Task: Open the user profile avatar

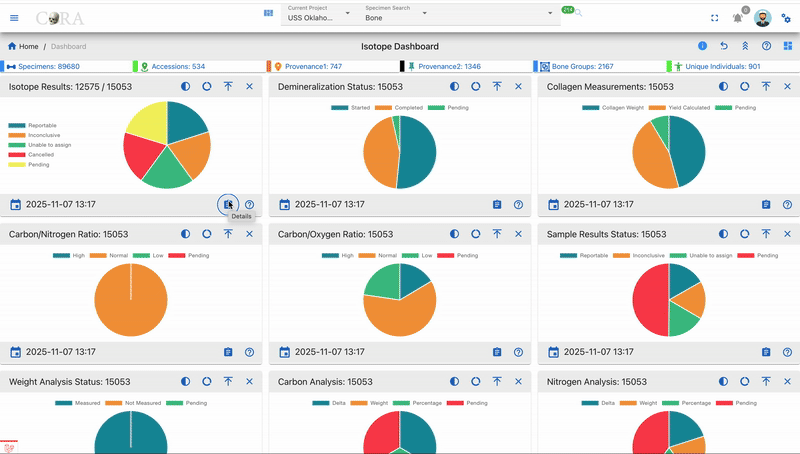Action: pos(763,18)
